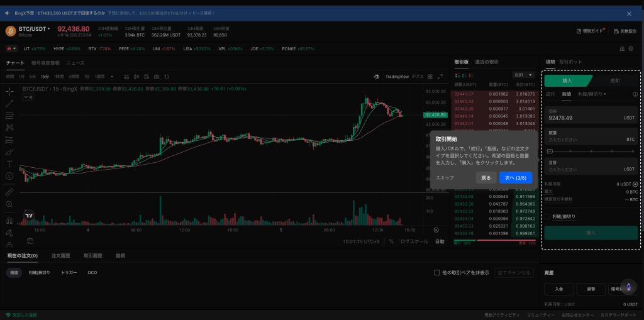This screenshot has height=320, width=644.
Task: Click the order quantity percentage slider
Action: click(x=591, y=152)
